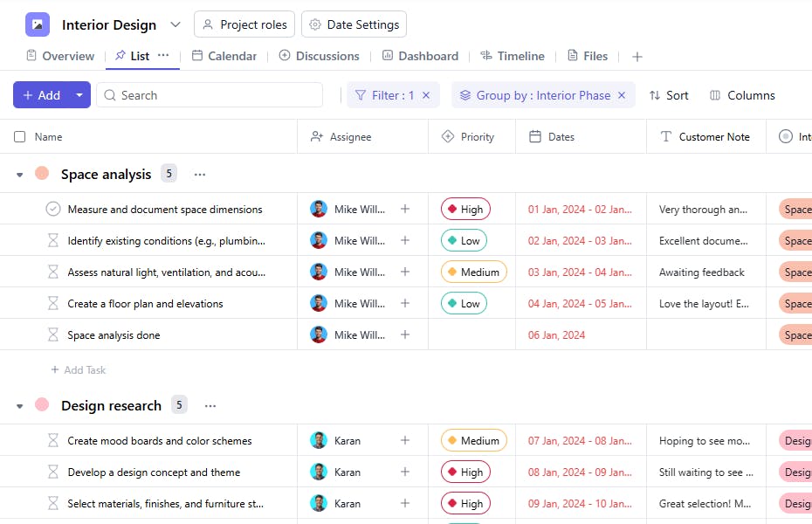Screen dimensions: 812x524
Task: Remove the Filter : 1 chip using its X
Action: pyautogui.click(x=426, y=95)
